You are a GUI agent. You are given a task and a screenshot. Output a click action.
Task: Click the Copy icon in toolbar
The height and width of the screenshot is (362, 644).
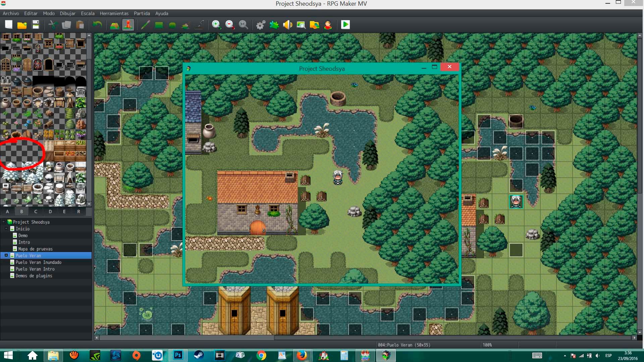coord(66,25)
